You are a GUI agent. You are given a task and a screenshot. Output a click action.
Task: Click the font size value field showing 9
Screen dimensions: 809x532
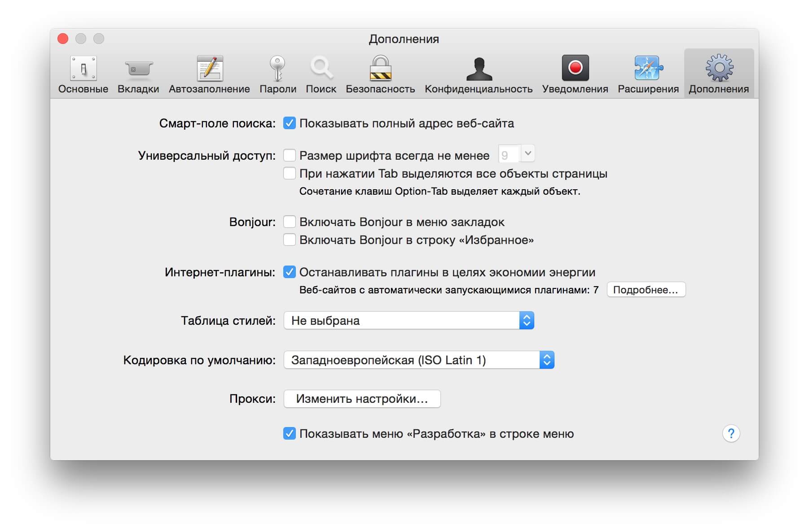click(509, 155)
